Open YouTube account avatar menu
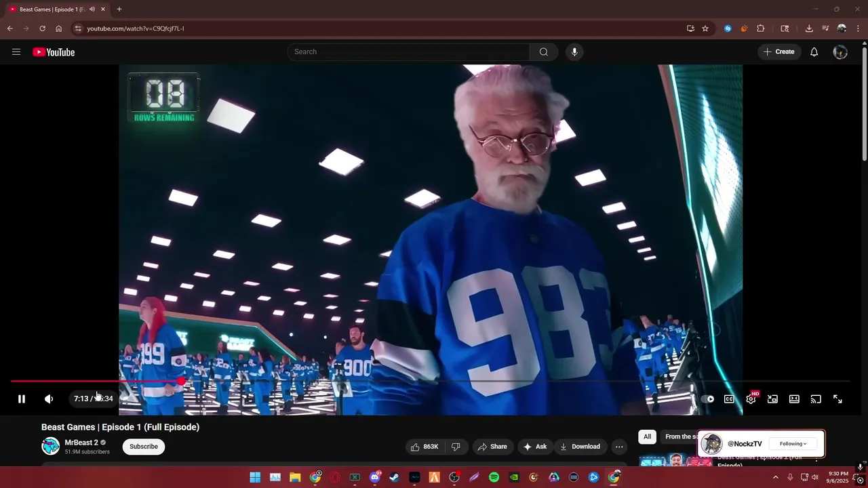The height and width of the screenshot is (488, 868). coord(840,52)
